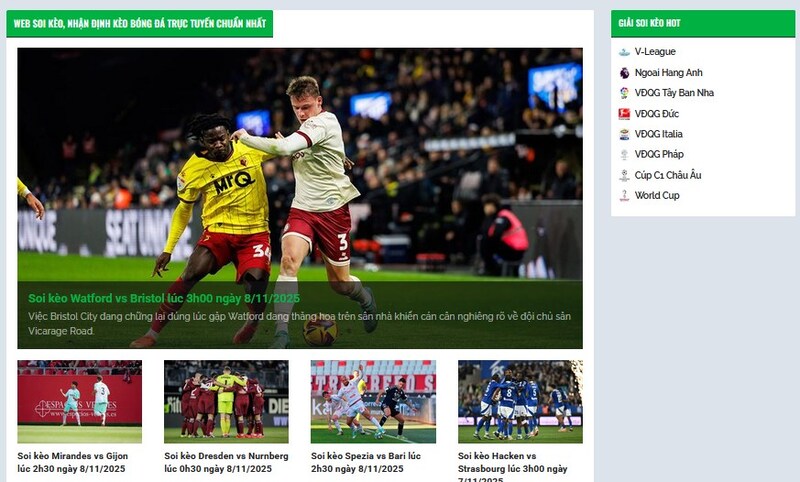The width and height of the screenshot is (800, 482).
Task: Click the La Liga logo icon
Action: (x=624, y=93)
